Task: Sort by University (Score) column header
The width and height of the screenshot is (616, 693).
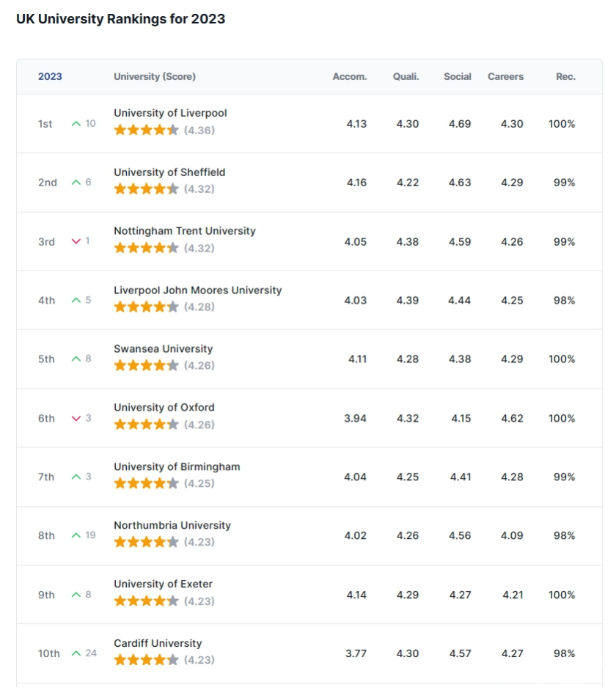Action: (x=155, y=76)
